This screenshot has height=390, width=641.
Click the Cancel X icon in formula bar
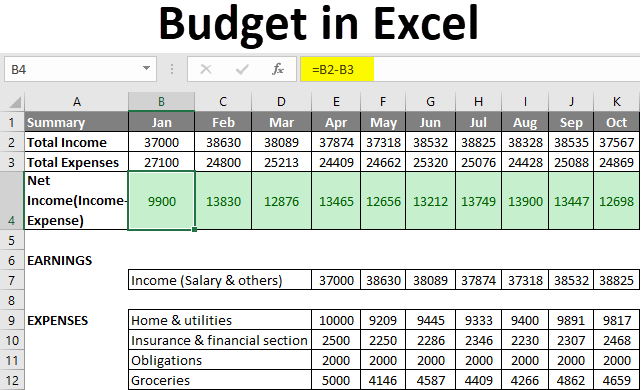click(206, 69)
